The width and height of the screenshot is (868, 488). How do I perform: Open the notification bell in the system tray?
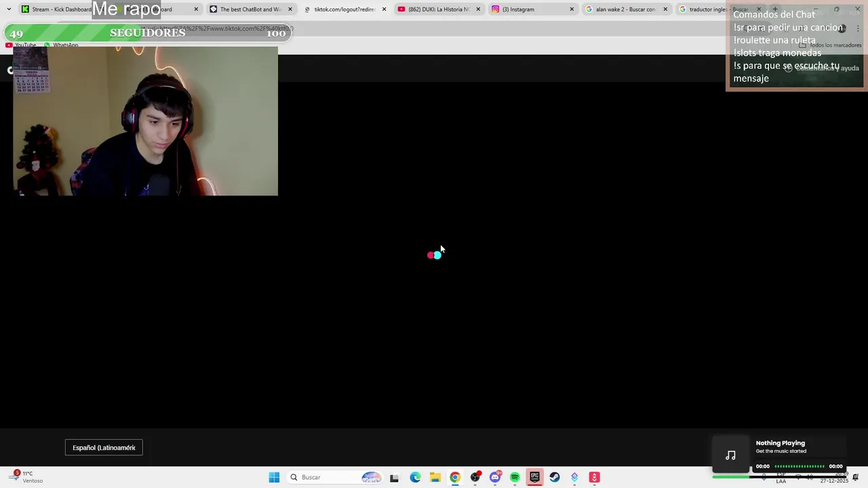pyautogui.click(x=855, y=477)
